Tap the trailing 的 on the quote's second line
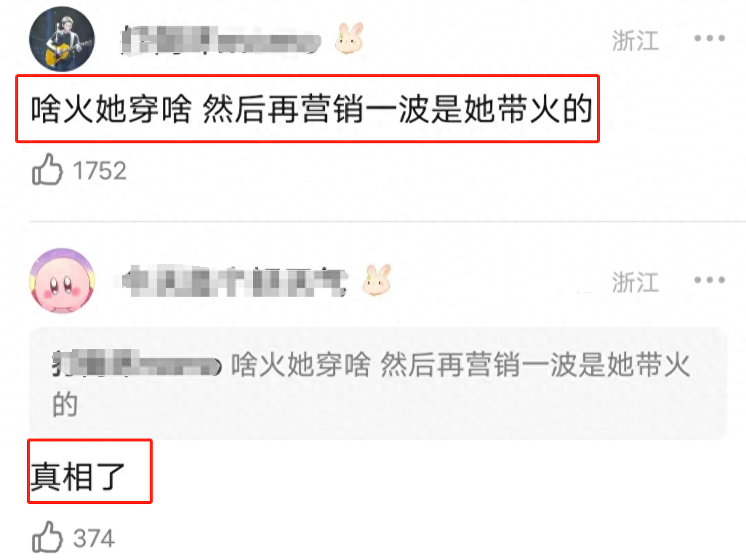Image resolution: width=746 pixels, height=560 pixels. click(x=65, y=404)
